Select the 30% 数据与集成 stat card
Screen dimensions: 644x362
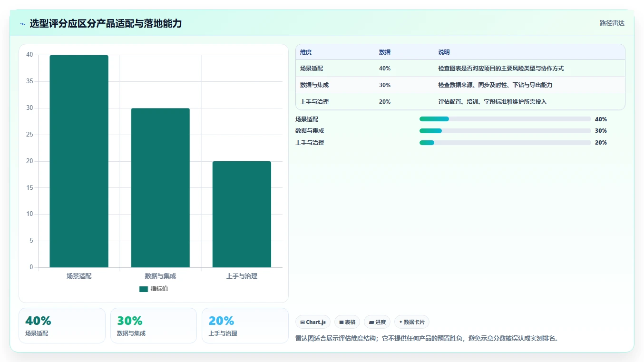coord(154,325)
